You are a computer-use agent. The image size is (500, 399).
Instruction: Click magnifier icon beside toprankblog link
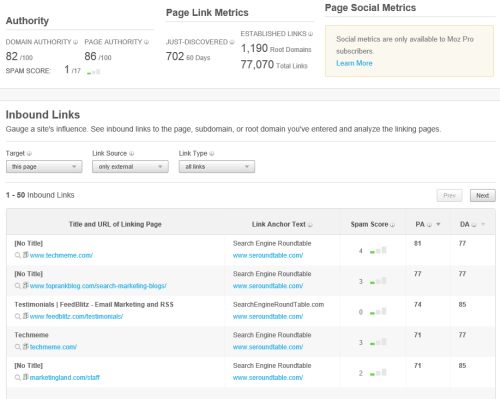pyautogui.click(x=18, y=286)
